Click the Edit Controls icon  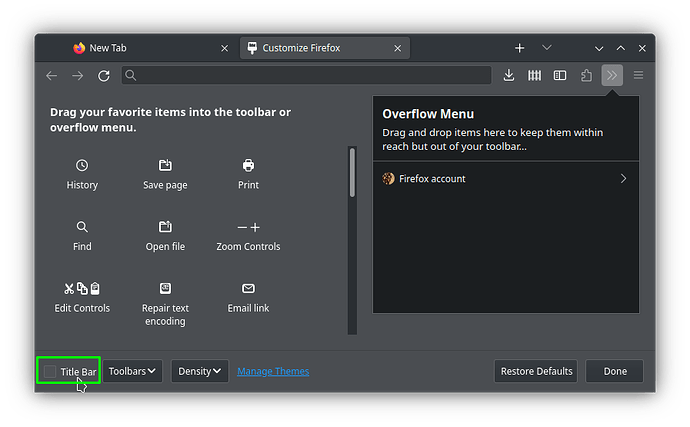click(82, 289)
